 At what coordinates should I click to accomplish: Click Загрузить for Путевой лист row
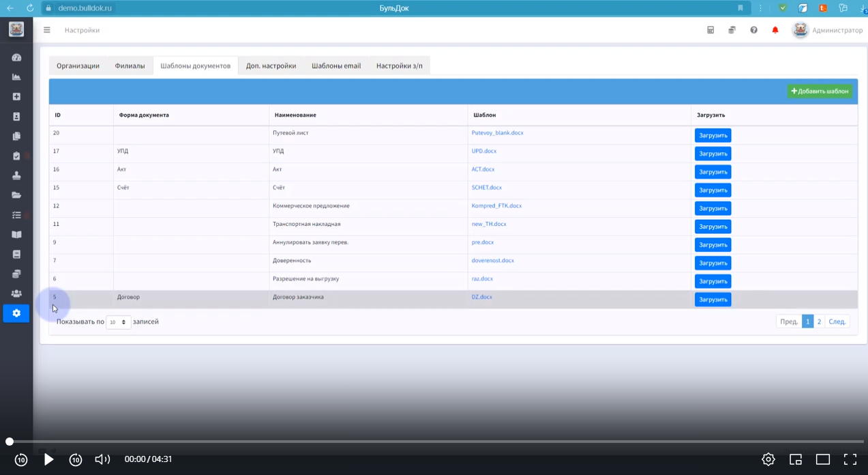pos(713,135)
